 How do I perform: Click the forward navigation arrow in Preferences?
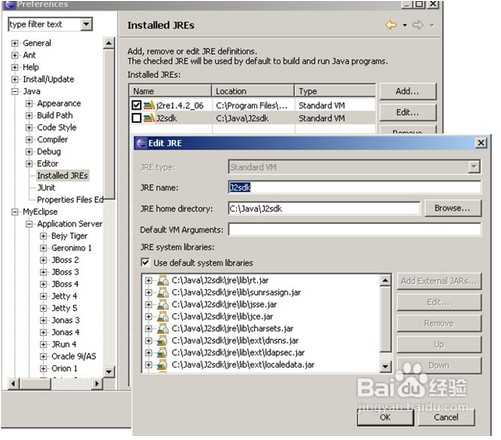418,25
